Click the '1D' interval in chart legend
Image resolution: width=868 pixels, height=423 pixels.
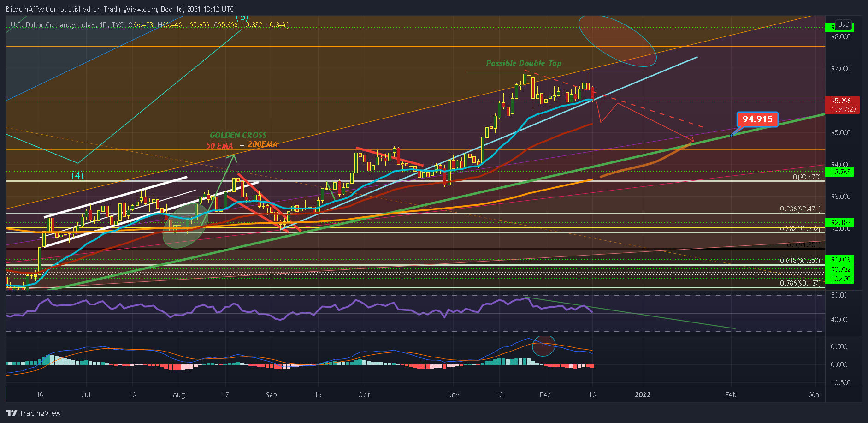[104, 24]
